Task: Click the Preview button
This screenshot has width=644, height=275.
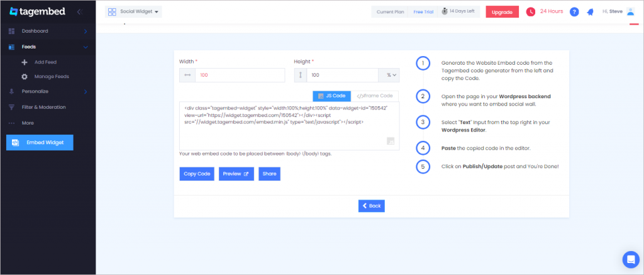Action: coord(236,174)
